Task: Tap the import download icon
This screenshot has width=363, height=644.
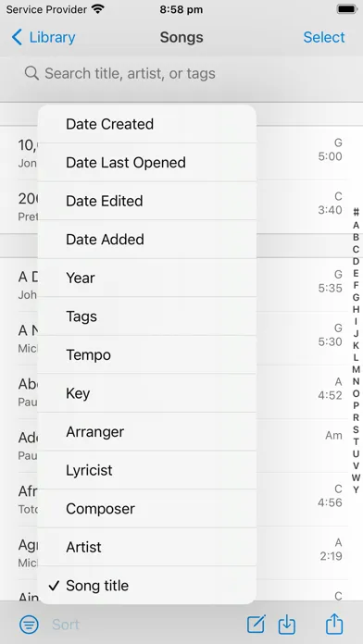Action: (286, 625)
